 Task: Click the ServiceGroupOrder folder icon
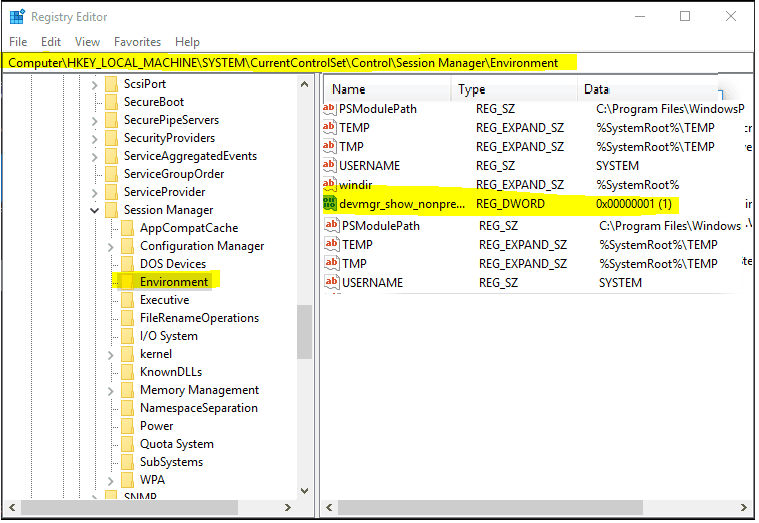point(111,174)
